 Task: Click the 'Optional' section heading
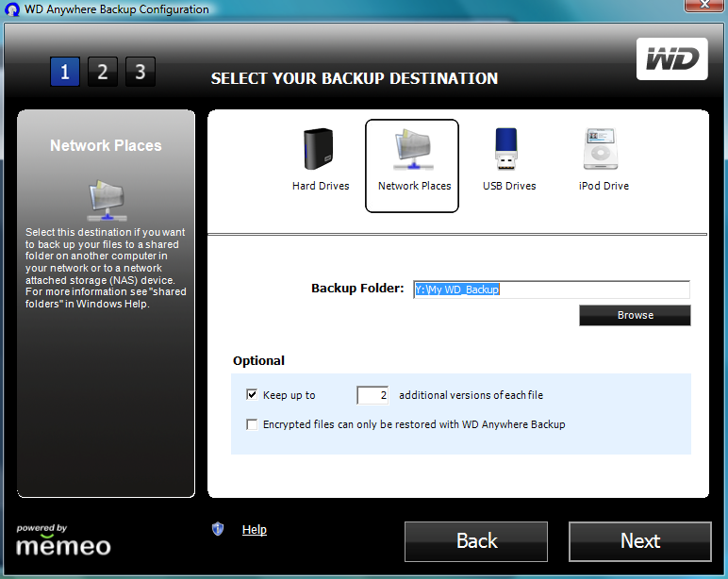pyautogui.click(x=258, y=361)
